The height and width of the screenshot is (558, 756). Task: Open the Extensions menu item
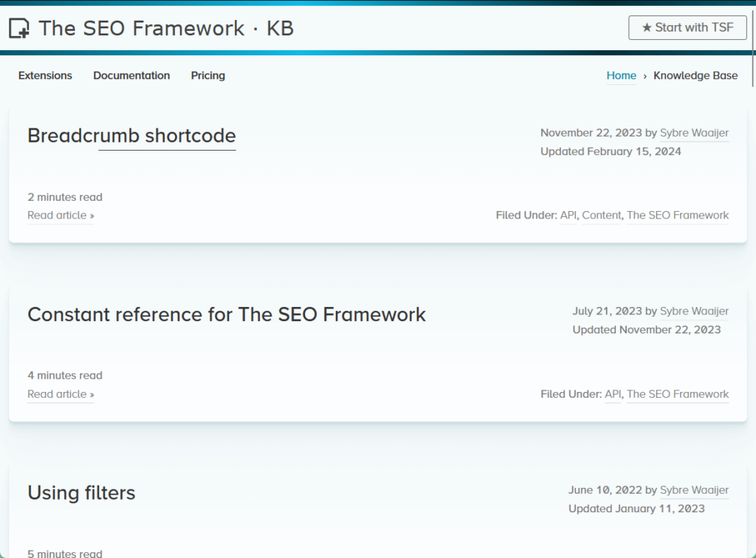click(x=45, y=75)
